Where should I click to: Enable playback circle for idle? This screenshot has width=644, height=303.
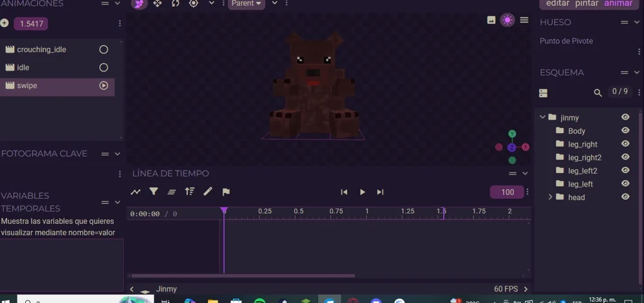104,68
